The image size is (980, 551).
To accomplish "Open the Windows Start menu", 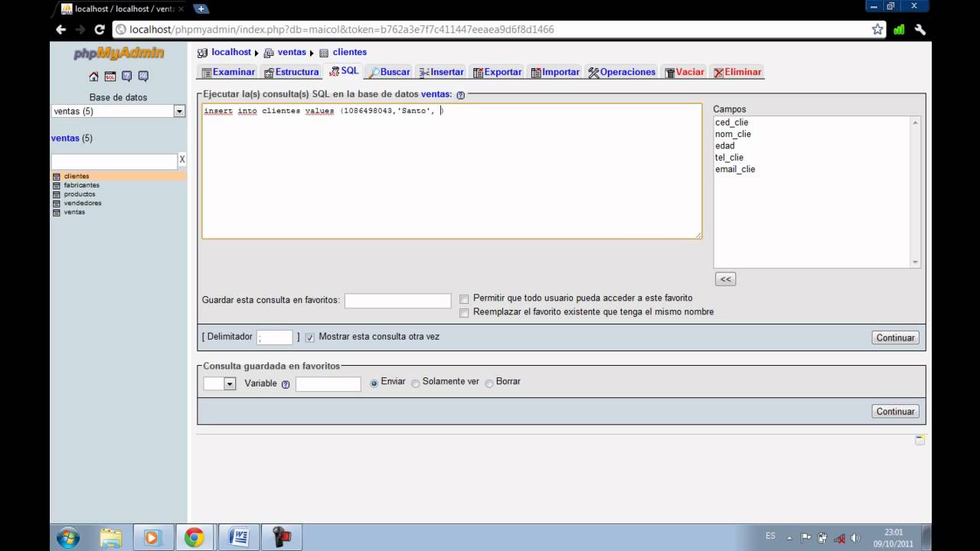I will [67, 537].
